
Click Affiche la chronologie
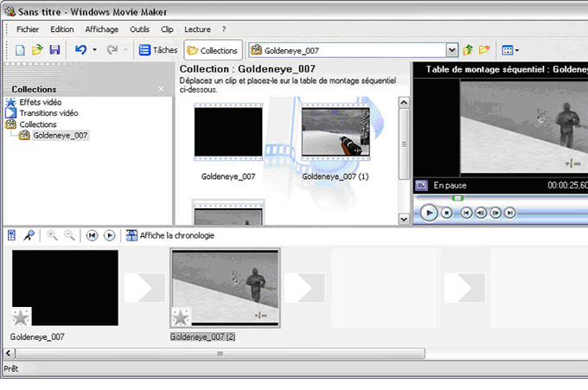(170, 235)
